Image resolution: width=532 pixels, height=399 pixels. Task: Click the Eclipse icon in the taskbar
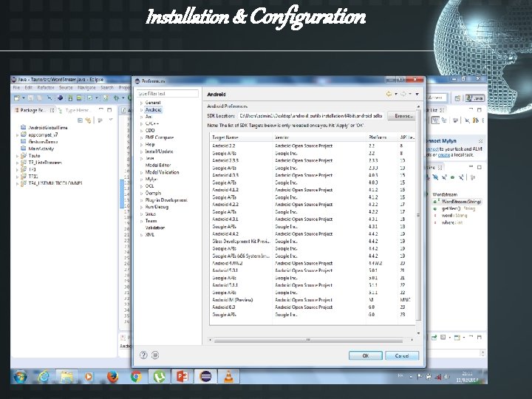206,376
